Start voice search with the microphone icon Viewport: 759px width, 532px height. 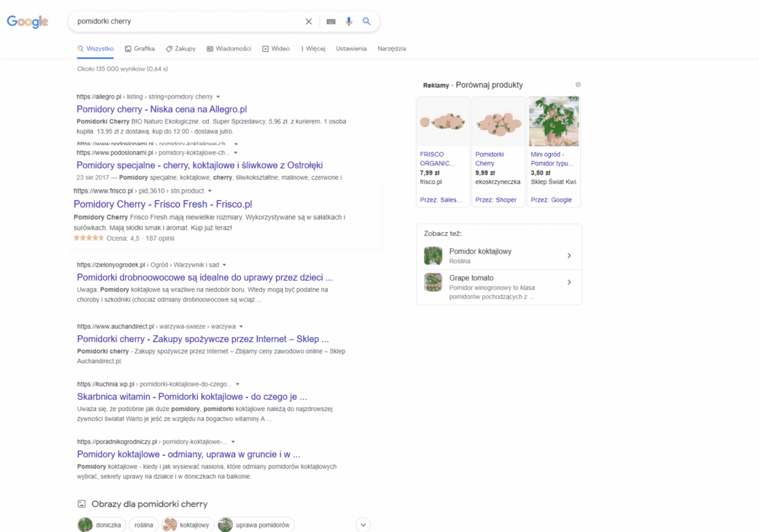(349, 22)
